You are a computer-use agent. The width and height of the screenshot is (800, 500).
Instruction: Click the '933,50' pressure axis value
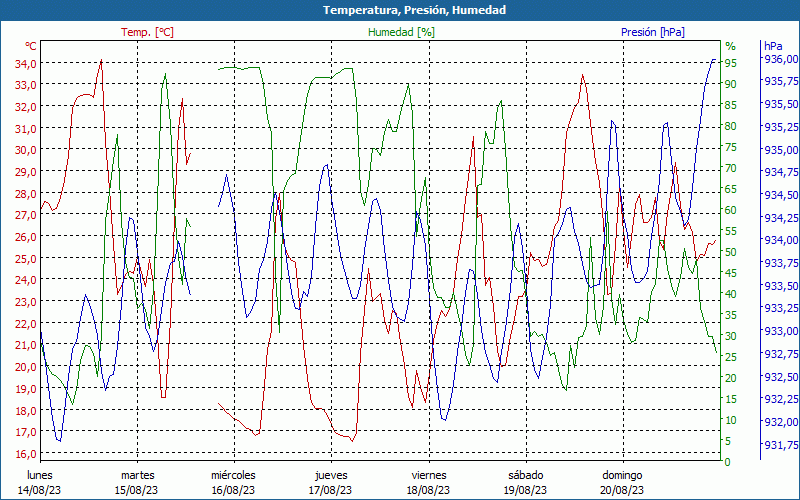tap(781, 286)
